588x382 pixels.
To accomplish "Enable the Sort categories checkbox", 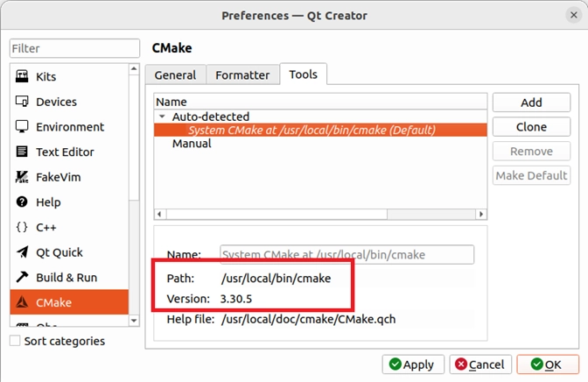I will coord(15,341).
